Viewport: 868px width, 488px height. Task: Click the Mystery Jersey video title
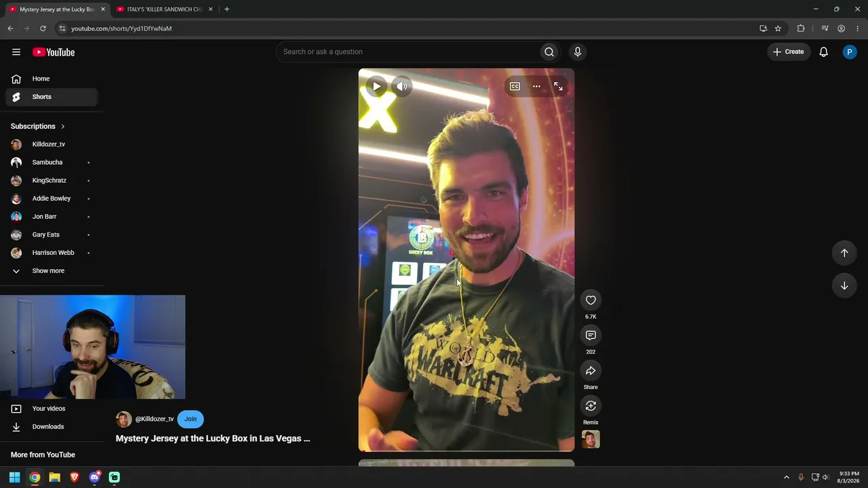point(213,439)
